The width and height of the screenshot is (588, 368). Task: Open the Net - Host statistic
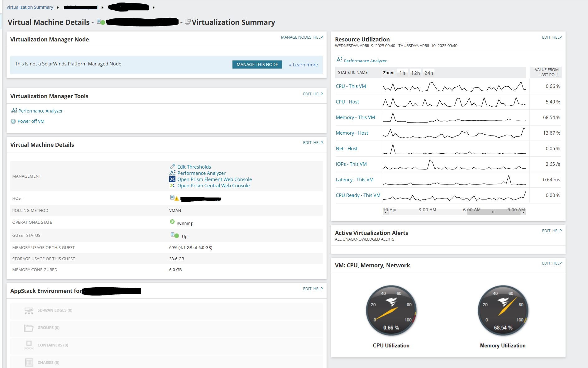pos(347,149)
